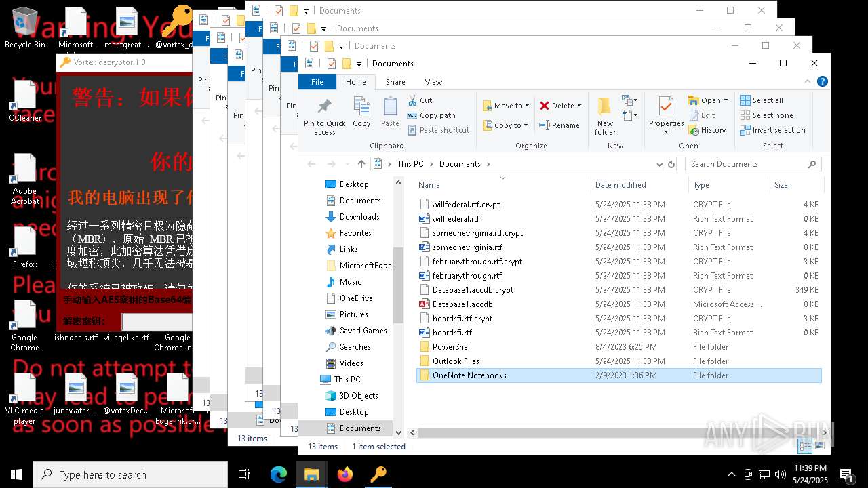Click Search Documents input field
Screen dimensions: 868x488
[x=747, y=164]
